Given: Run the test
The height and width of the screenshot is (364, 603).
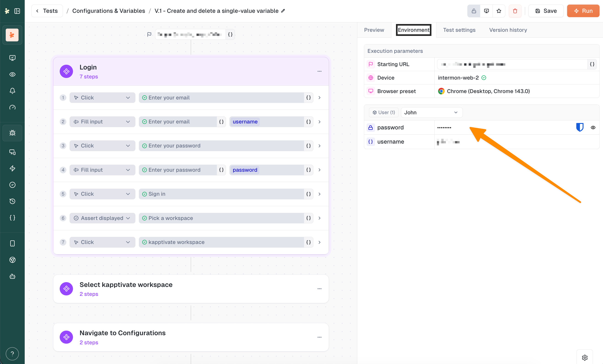Looking at the screenshot, I should (583, 11).
